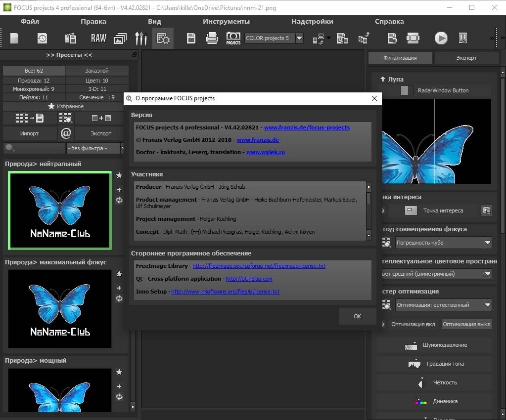Click the www.wylek.ru link
Screen dimensions: 506x420
click(x=265, y=152)
